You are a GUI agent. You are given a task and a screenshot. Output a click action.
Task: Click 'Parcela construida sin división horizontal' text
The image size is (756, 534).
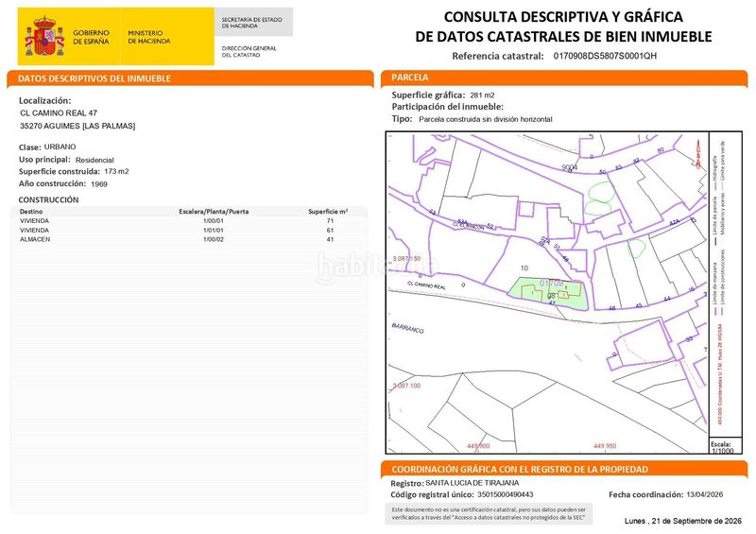pyautogui.click(x=486, y=119)
